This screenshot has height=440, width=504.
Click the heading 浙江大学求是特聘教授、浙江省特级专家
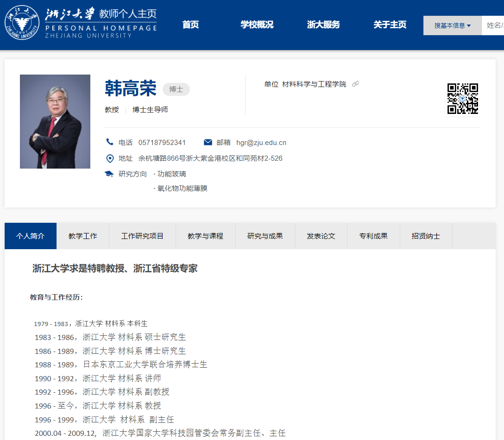pyautogui.click(x=115, y=268)
